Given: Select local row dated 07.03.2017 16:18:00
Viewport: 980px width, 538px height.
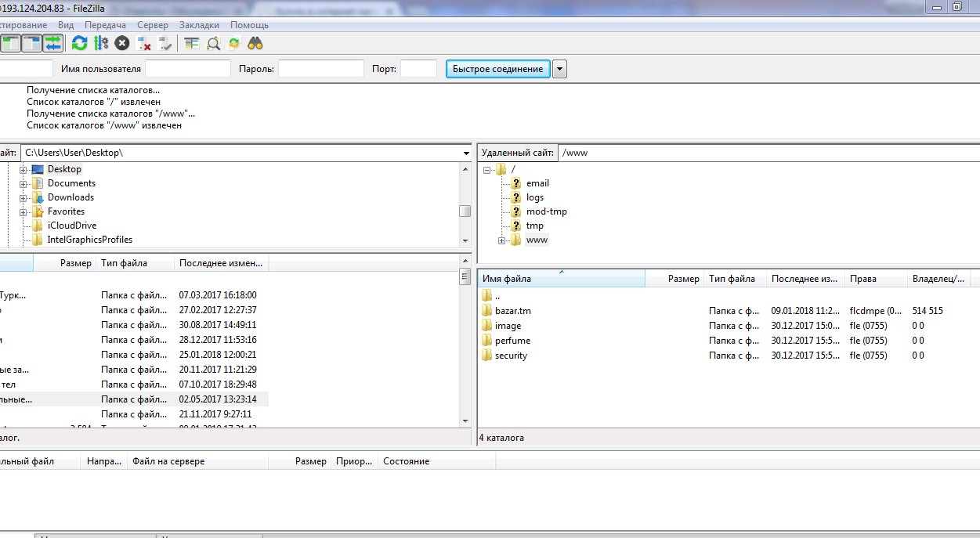Looking at the screenshot, I should [134, 295].
